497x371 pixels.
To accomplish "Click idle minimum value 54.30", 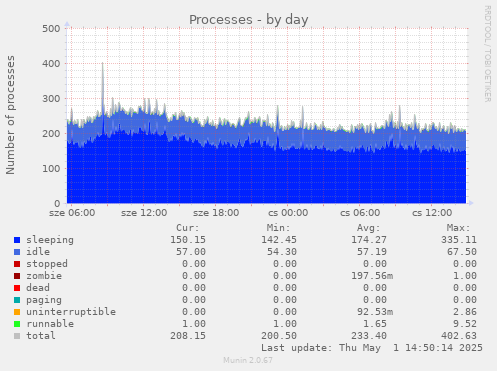I will pyautogui.click(x=282, y=252).
